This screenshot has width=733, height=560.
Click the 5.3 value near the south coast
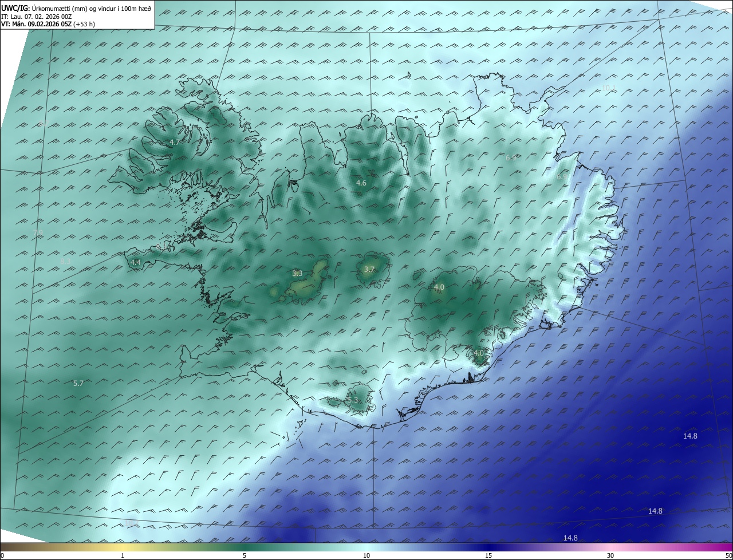353,400
